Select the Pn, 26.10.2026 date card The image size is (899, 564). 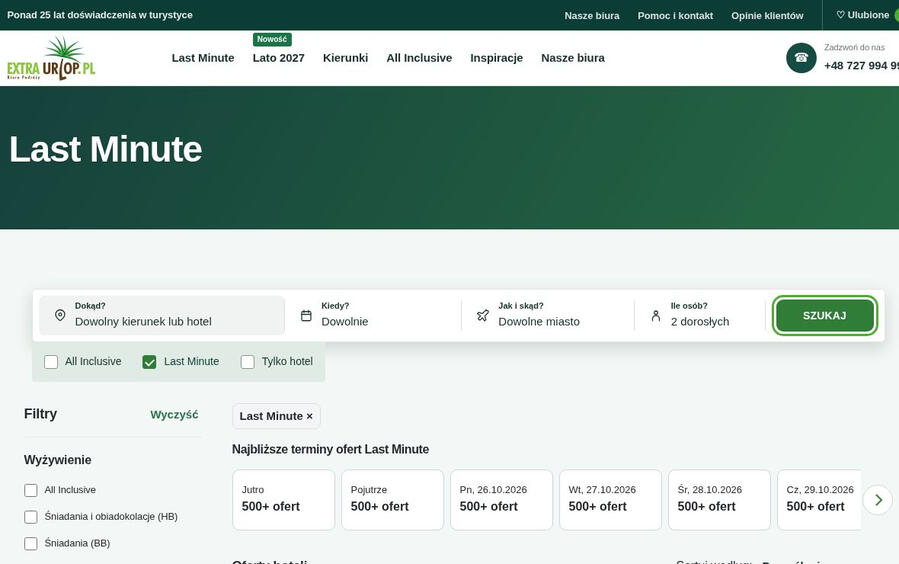[x=501, y=500]
